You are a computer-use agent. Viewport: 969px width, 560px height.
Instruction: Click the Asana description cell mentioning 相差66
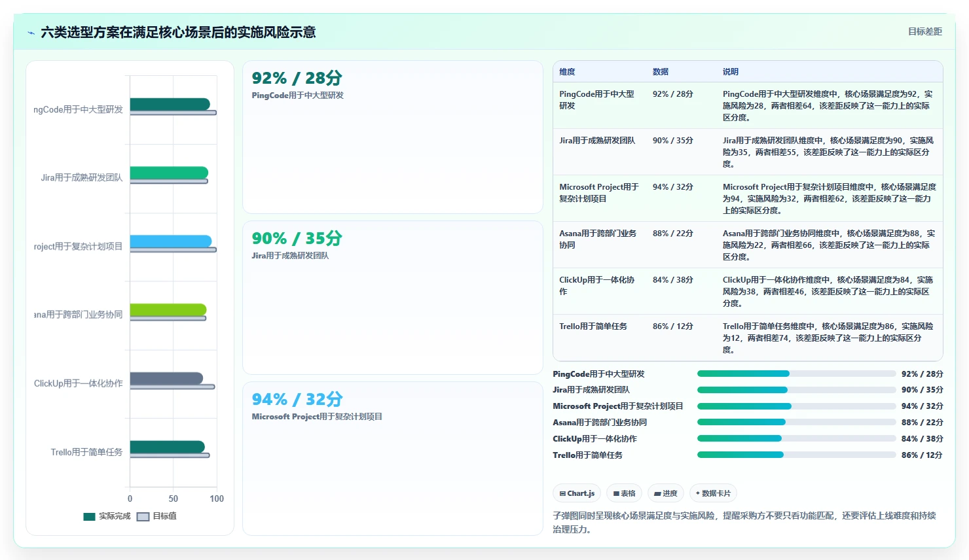coord(828,245)
